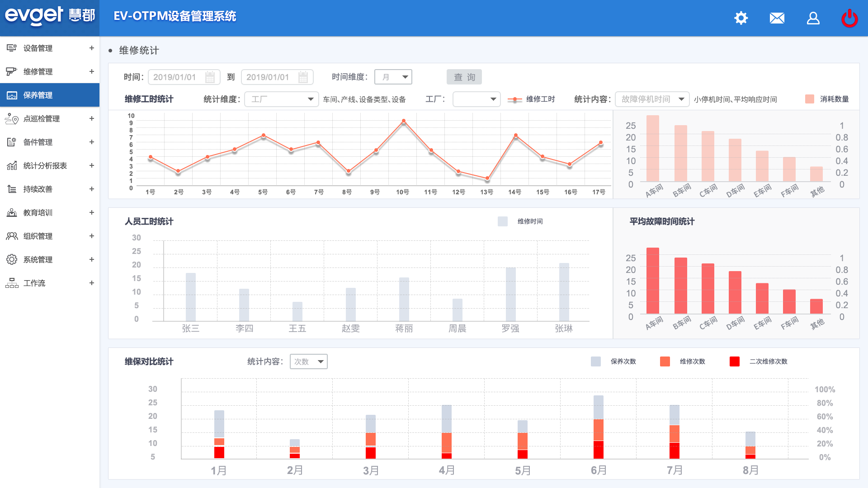Open start date calendar picker icon
This screenshot has width=868, height=488.
(210, 77)
